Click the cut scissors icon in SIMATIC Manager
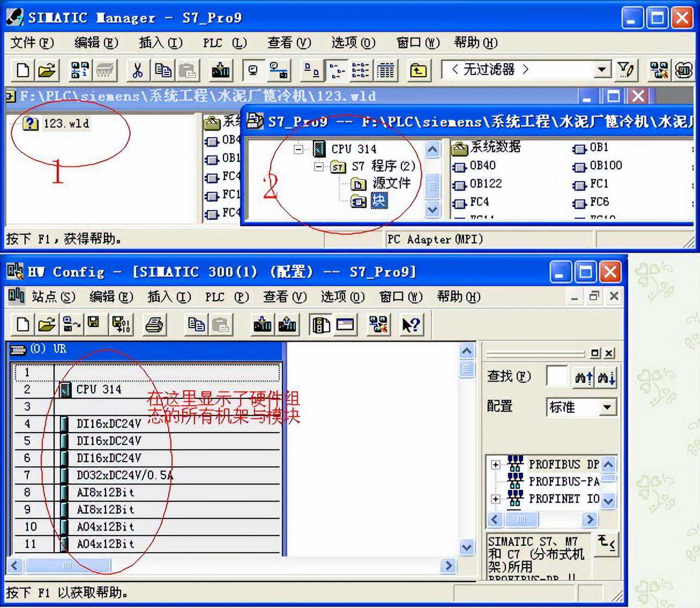Screen dimensions: 700x608 (137, 70)
